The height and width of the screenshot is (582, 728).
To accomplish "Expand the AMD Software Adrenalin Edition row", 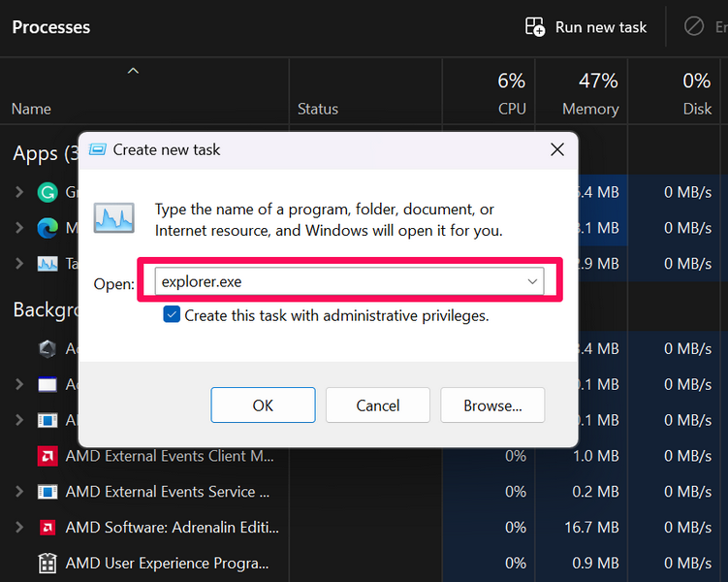I will 19,528.
